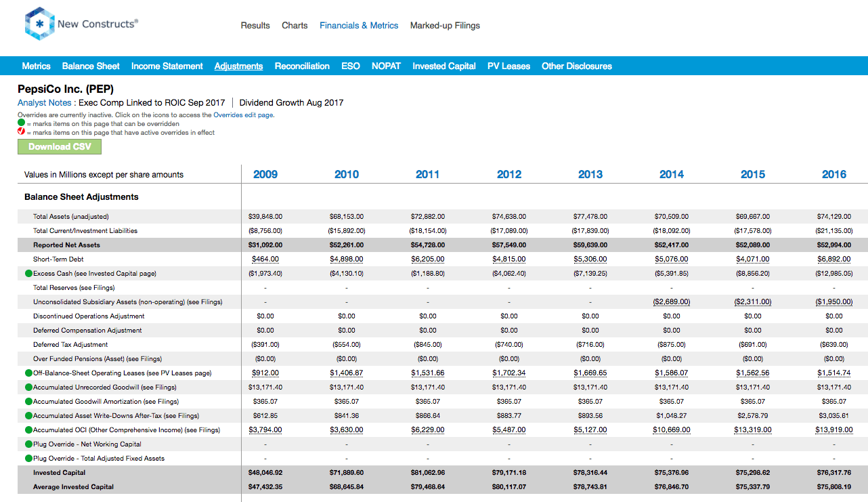Select the Adjustments tab
The width and height of the screenshot is (868, 502).
coord(238,66)
